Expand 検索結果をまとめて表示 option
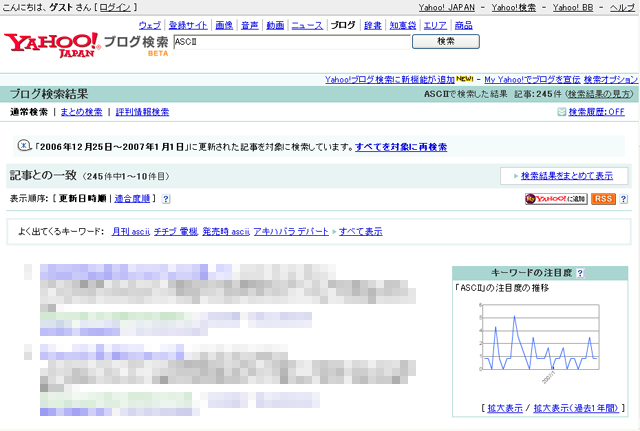This screenshot has width=640, height=431. tap(566, 176)
